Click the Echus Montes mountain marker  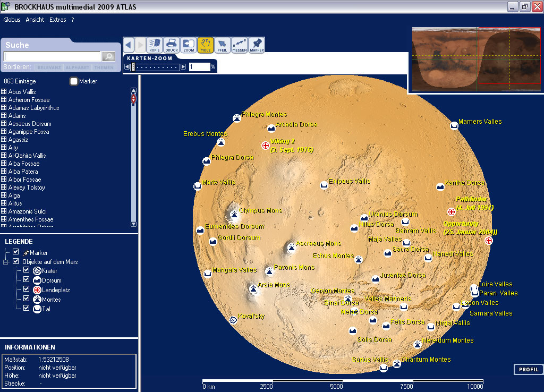pyautogui.click(x=359, y=259)
